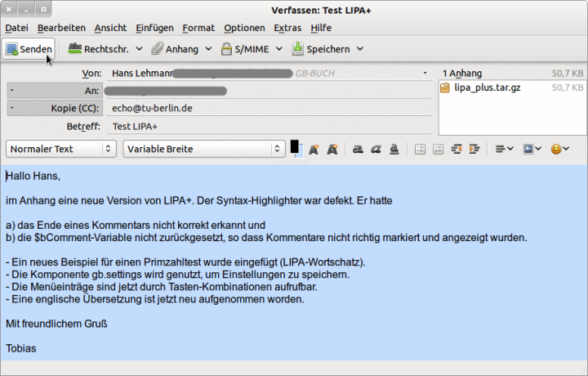This screenshot has width=588, height=376.
Task: Toggle bold formatting
Action: point(358,150)
